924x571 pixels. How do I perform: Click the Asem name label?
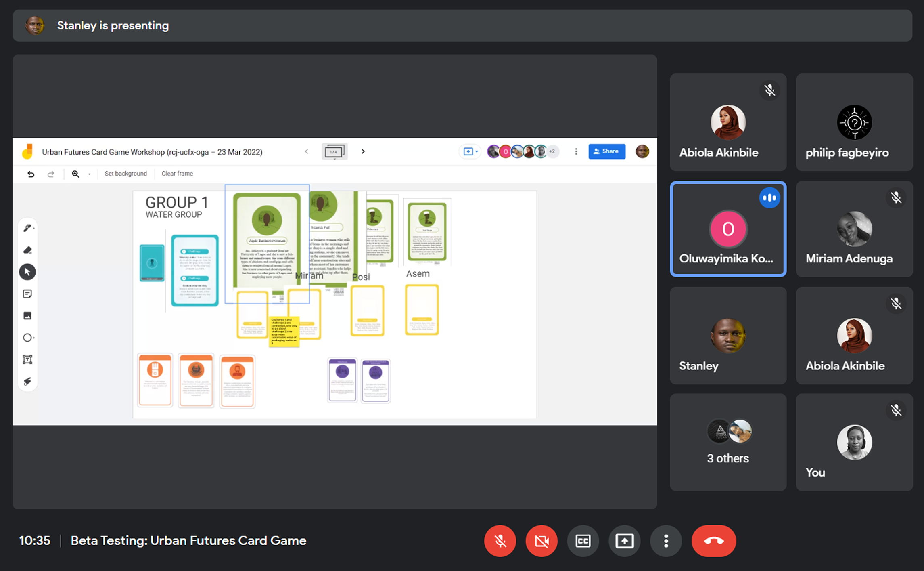click(418, 274)
